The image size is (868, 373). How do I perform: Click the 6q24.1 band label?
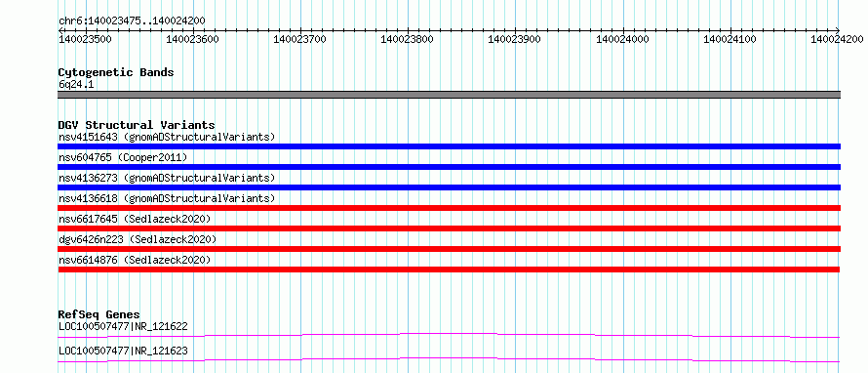click(76, 84)
